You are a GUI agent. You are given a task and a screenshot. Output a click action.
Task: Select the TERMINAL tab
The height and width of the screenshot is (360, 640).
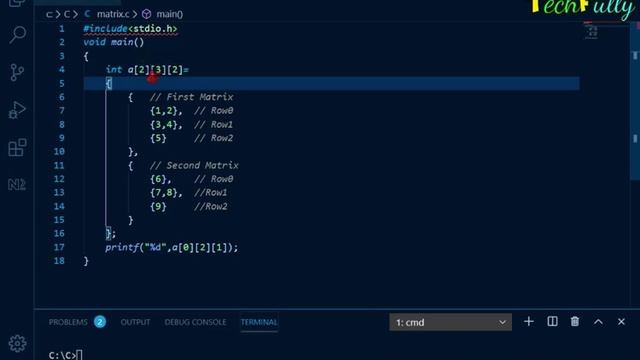(x=259, y=322)
